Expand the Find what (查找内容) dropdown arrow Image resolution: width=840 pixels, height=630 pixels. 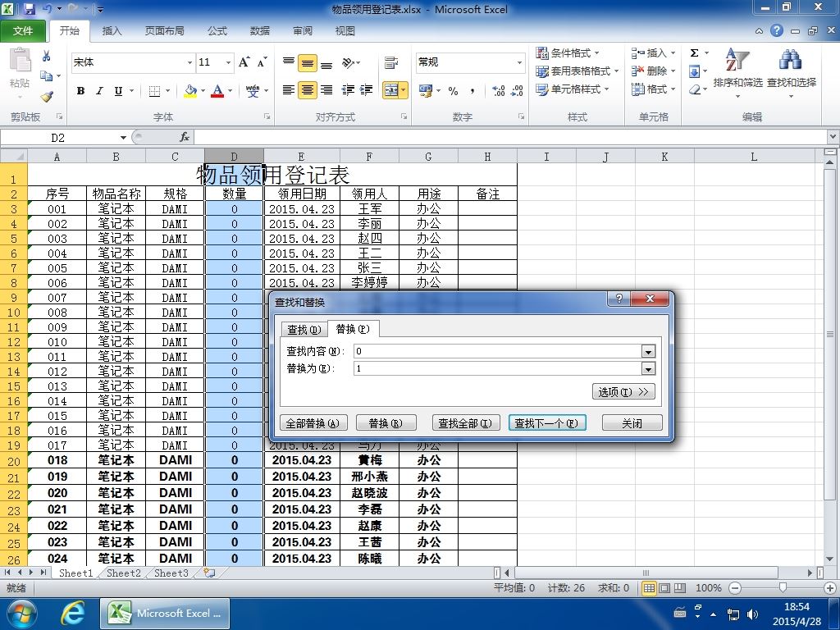(x=648, y=351)
